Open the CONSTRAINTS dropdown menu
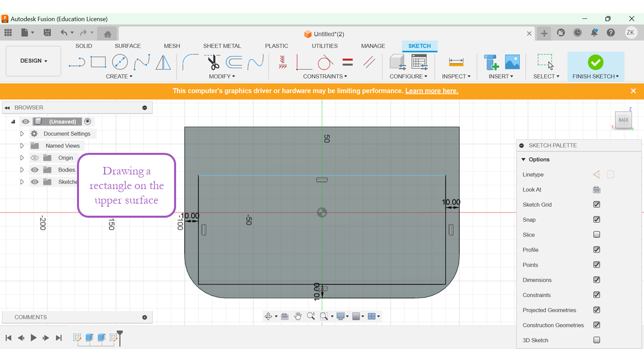This screenshot has width=644, height=362. pyautogui.click(x=325, y=76)
